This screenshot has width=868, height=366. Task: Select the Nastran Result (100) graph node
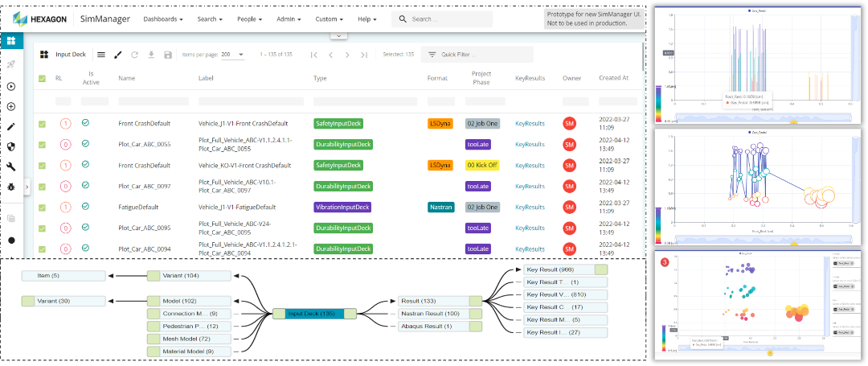[x=440, y=314]
